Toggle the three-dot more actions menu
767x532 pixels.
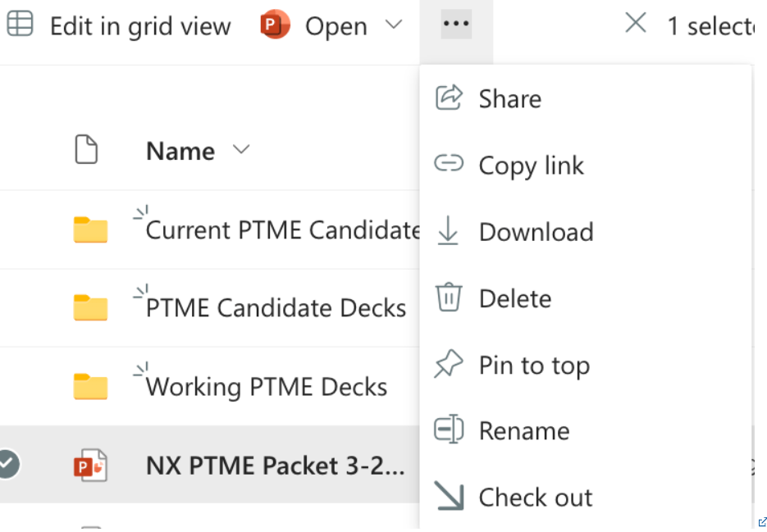coord(456,24)
